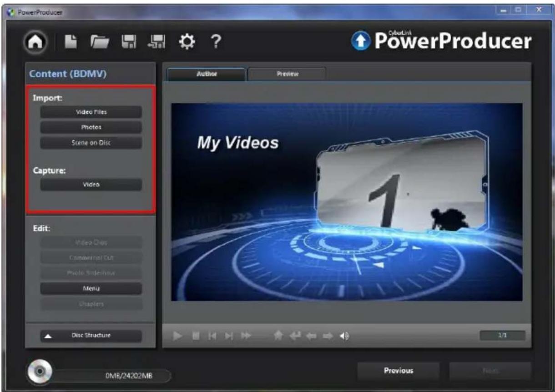555x392 pixels.
Task: Import Photos
Action: point(91,127)
